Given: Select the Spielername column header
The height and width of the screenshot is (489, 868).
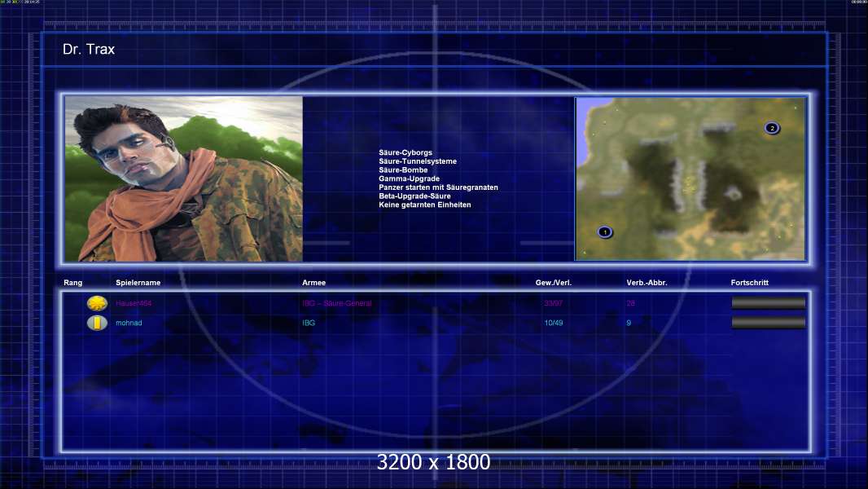Looking at the screenshot, I should (138, 283).
